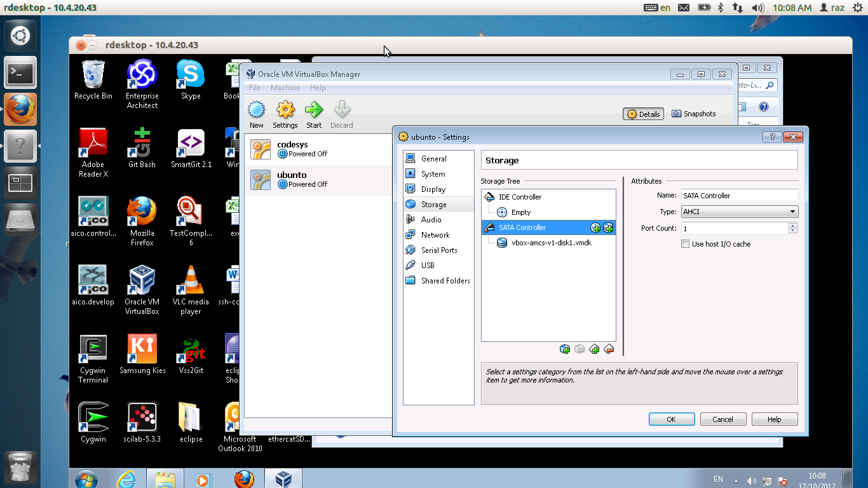Enable Use host I/O cache checkbox
The image size is (868, 488).
tap(686, 244)
